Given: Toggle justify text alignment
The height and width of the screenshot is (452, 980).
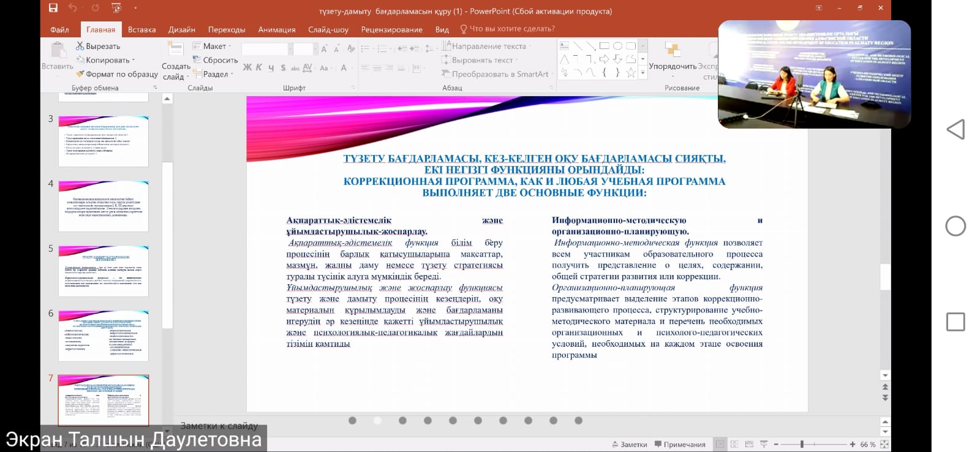Looking at the screenshot, I should click(x=401, y=68).
